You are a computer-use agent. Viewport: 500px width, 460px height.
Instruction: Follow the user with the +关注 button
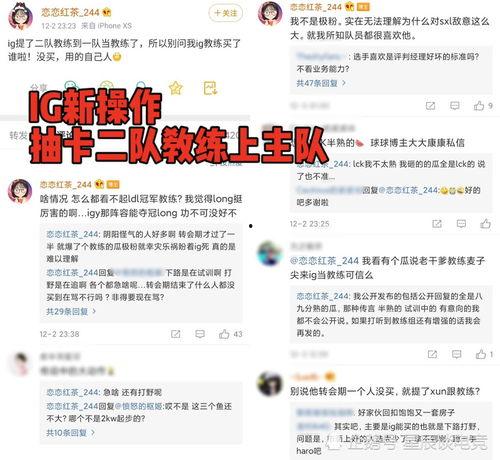click(x=226, y=13)
